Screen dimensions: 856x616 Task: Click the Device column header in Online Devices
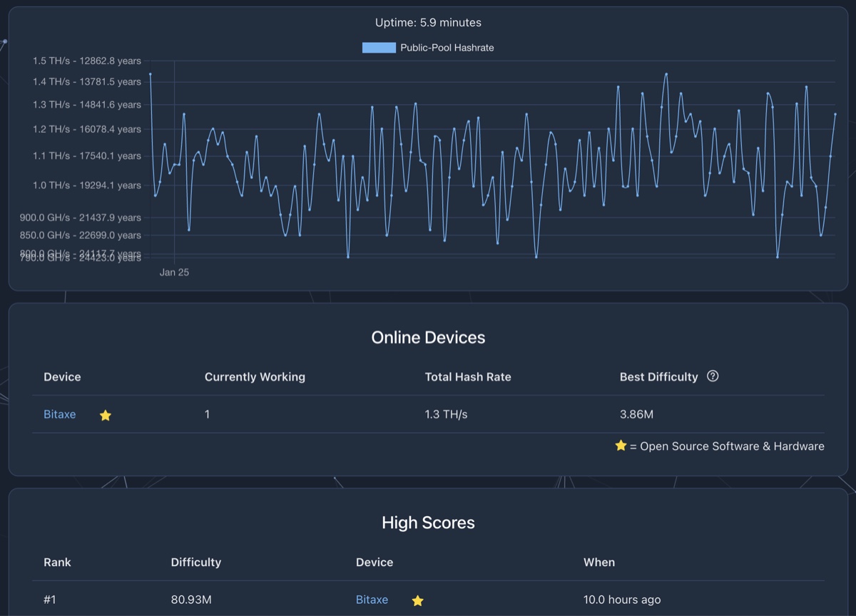click(62, 376)
